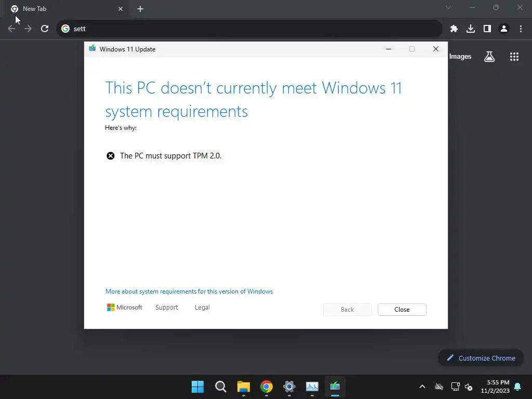Open the Images link

click(460, 57)
